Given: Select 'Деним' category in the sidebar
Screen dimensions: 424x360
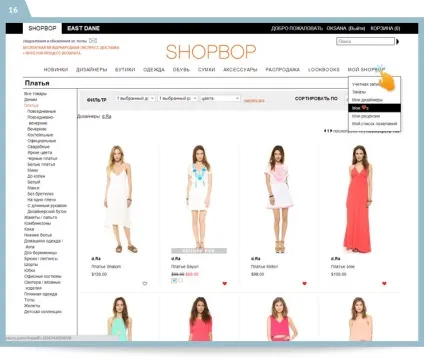Looking at the screenshot, I should tap(30, 100).
